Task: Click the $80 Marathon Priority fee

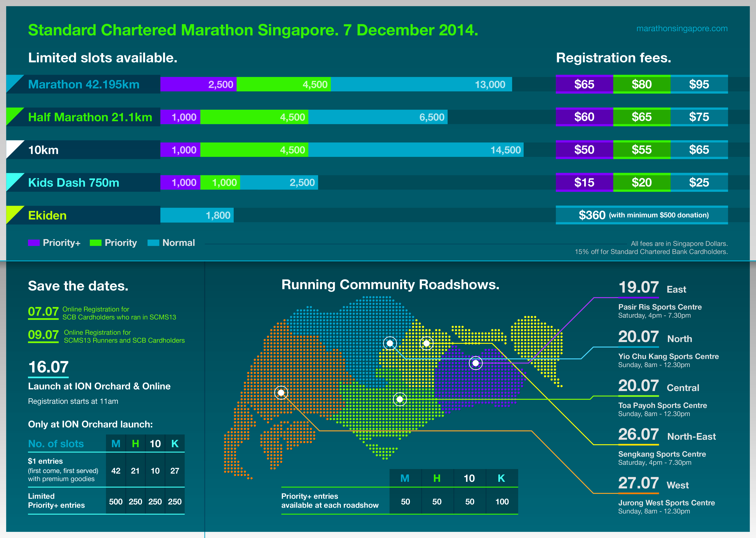Action: (x=642, y=84)
